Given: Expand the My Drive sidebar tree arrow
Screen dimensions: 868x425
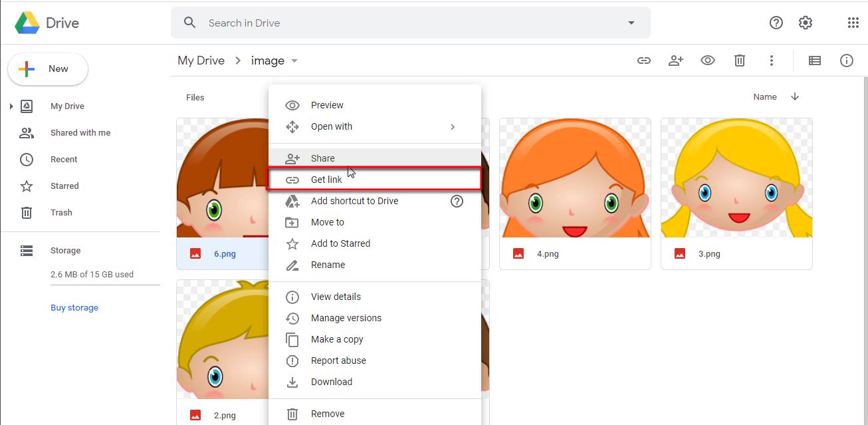Looking at the screenshot, I should 11,106.
